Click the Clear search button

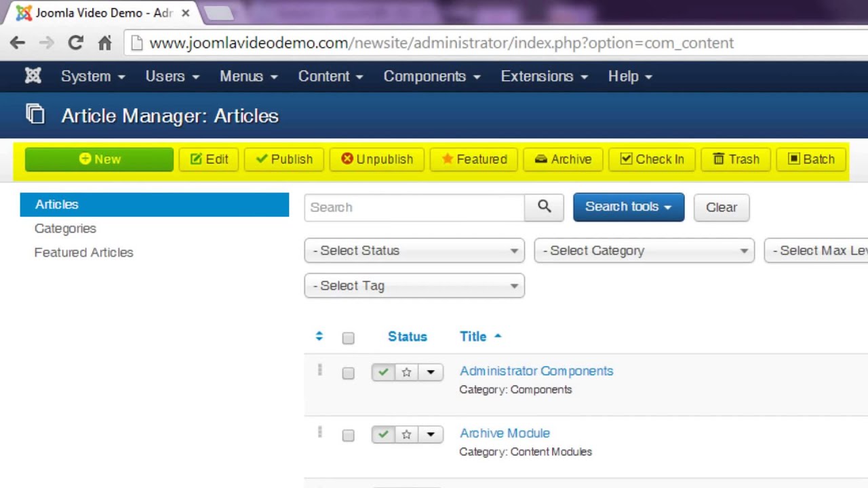[x=722, y=207]
